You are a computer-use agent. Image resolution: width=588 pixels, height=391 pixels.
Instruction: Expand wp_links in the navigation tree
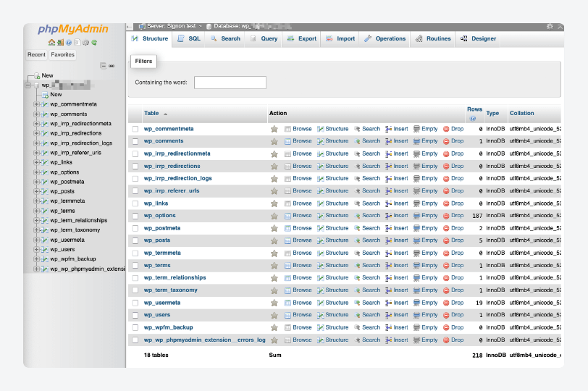[36, 162]
